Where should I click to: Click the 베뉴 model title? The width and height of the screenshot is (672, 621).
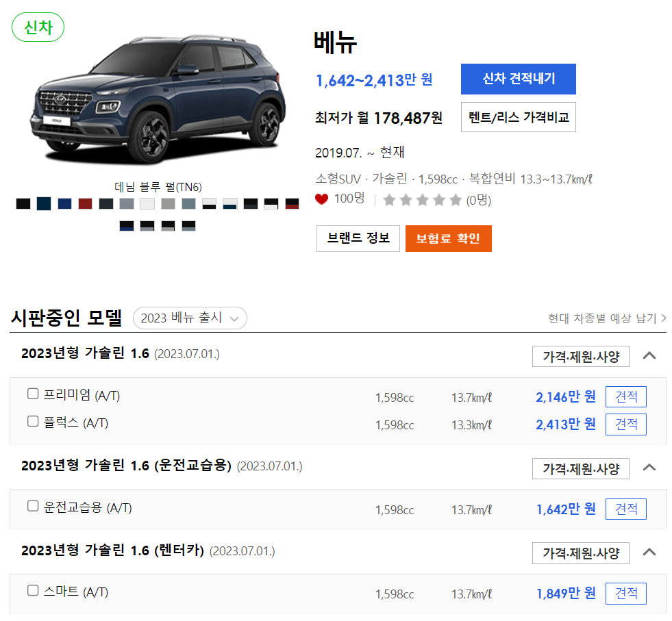tap(335, 42)
